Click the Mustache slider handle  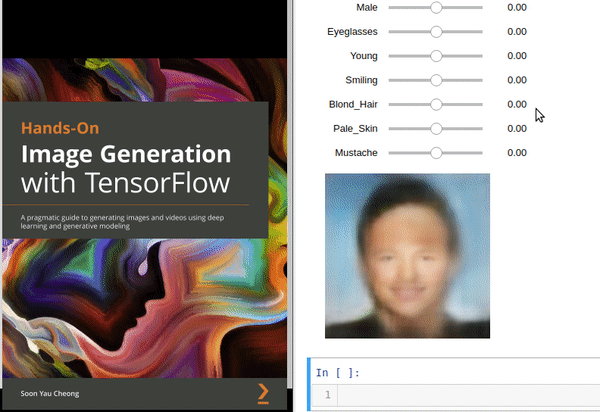pos(436,153)
